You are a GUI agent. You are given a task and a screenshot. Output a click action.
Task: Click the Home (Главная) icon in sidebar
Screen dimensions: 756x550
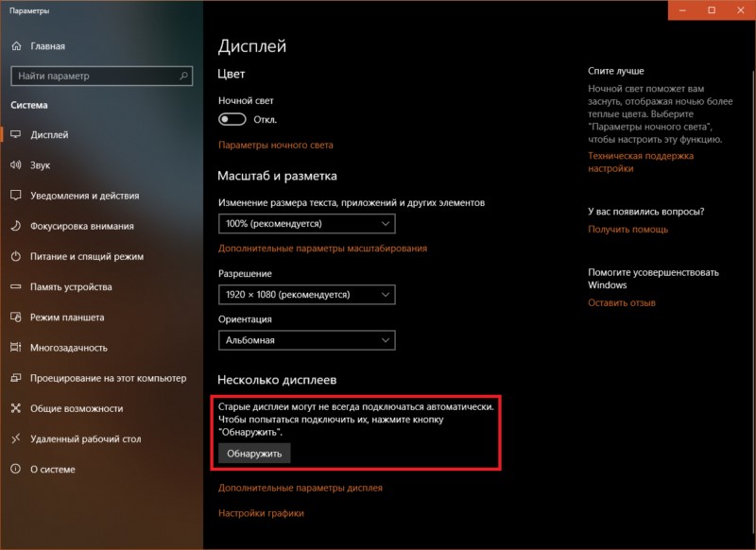click(x=16, y=45)
